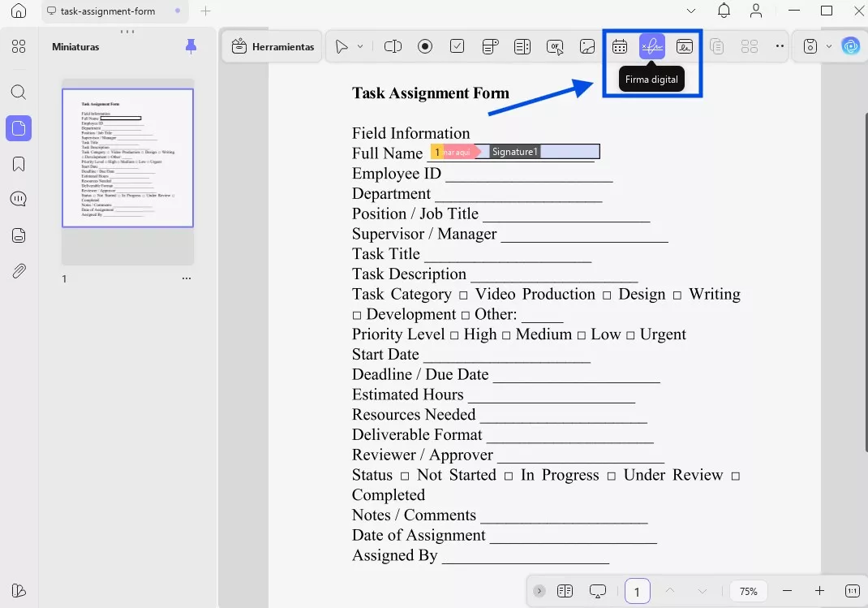Open the Herramientas menu
The height and width of the screenshot is (608, 868).
pos(273,46)
